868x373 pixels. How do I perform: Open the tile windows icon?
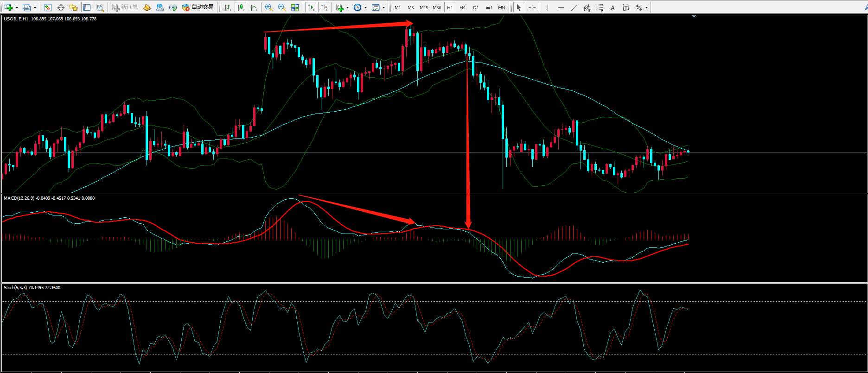pyautogui.click(x=295, y=7)
